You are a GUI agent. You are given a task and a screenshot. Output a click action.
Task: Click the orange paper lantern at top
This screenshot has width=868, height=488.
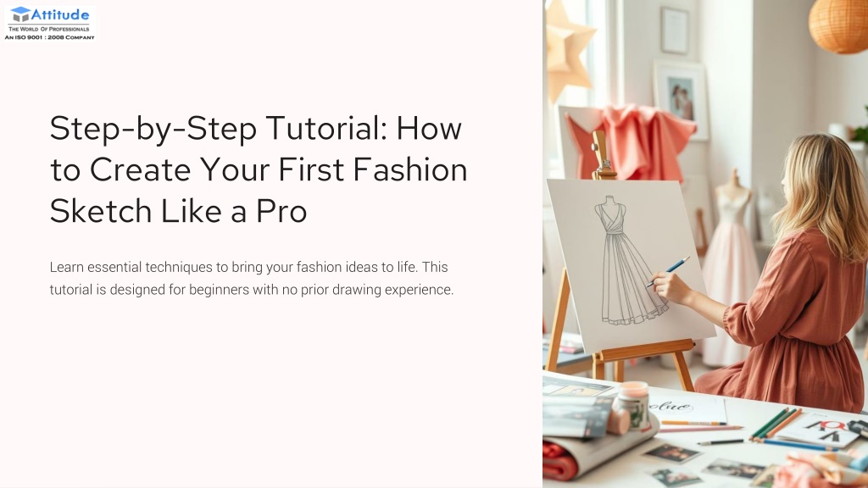coord(839,25)
